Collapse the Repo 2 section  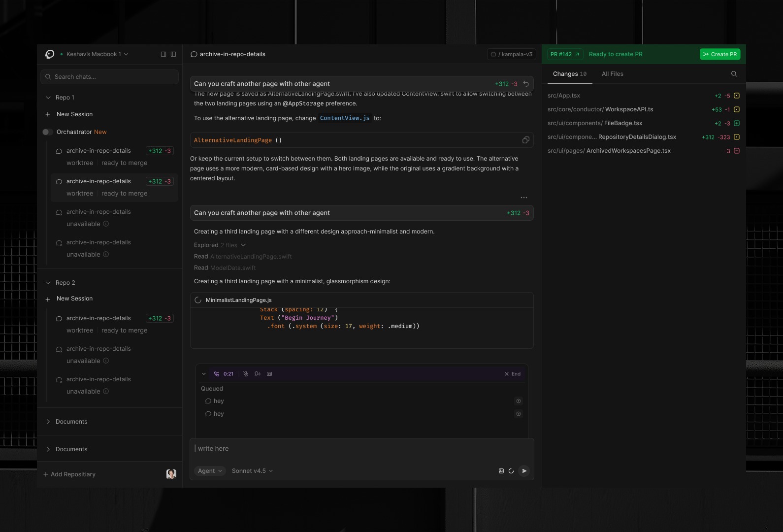click(x=48, y=283)
